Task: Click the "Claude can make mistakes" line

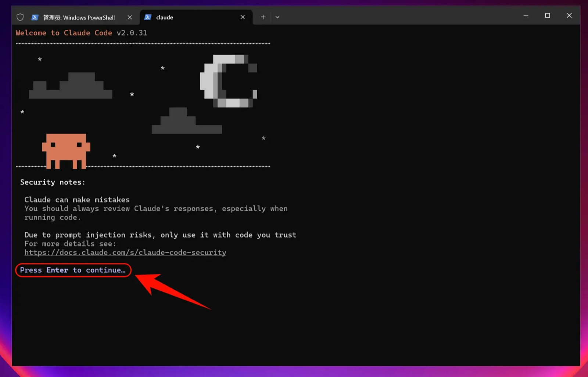Action: [77, 200]
